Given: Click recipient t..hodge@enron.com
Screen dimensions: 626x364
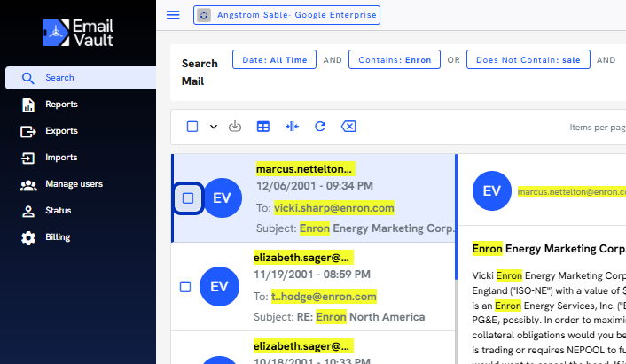Looking at the screenshot, I should pos(324,297).
